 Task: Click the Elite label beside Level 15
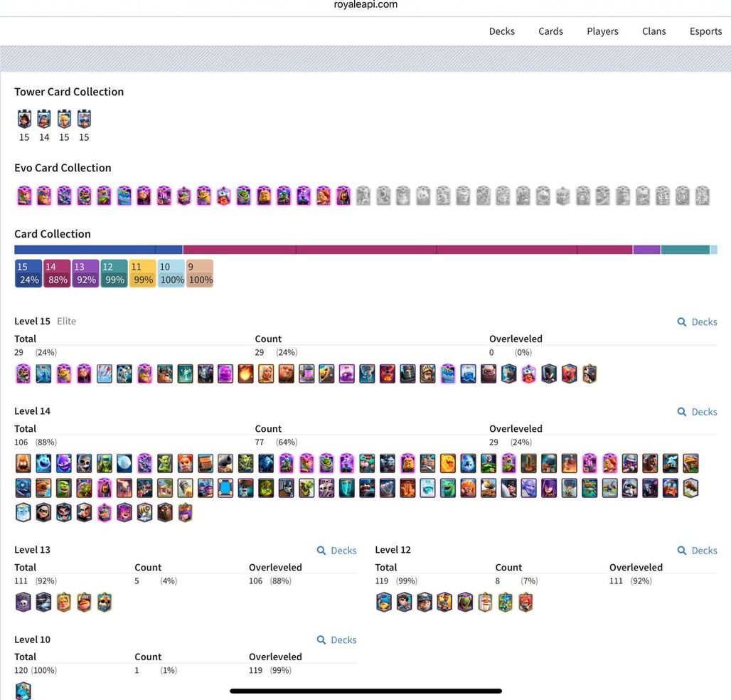click(67, 322)
